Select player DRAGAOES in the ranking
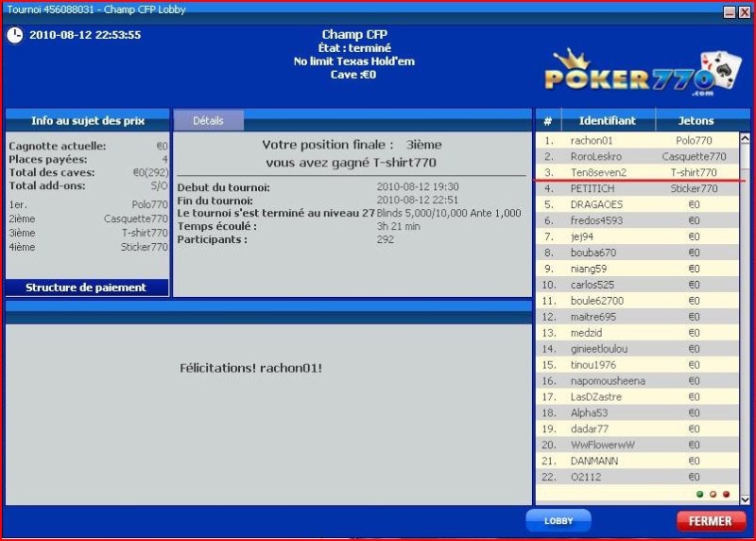 point(637,204)
